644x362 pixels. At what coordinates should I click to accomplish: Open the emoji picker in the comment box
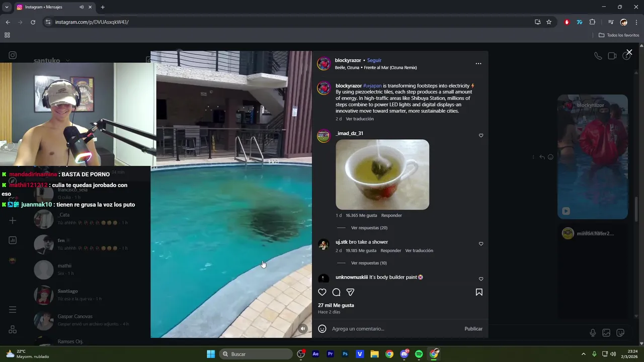coord(323,329)
